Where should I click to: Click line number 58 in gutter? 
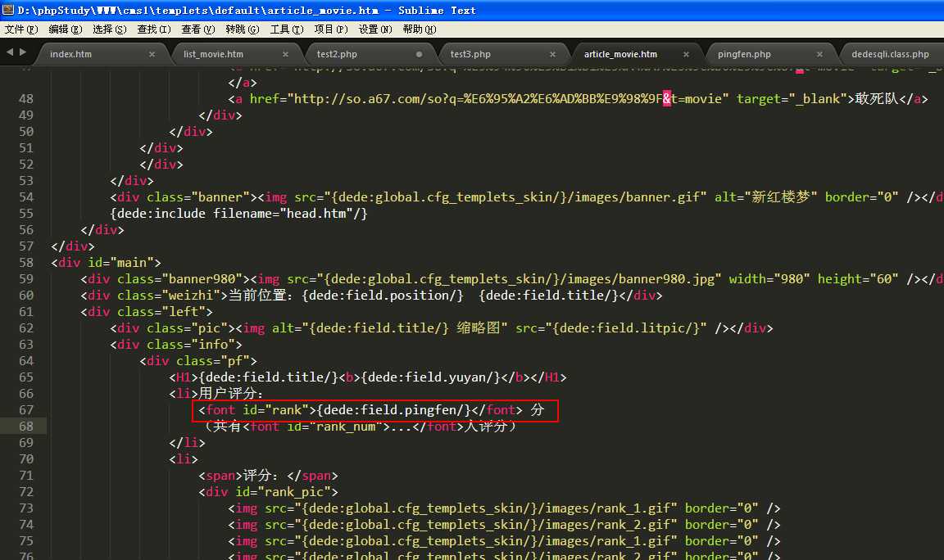tap(26, 262)
